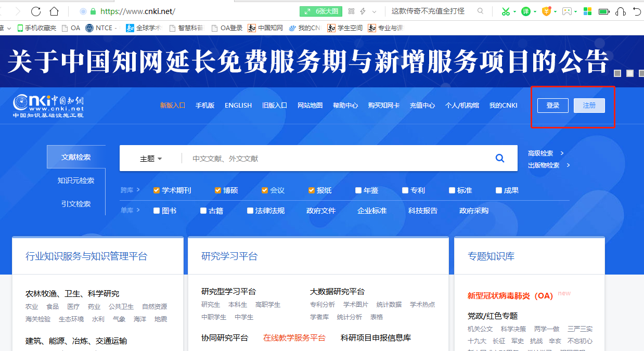Click the magnifier icon in browser search box
This screenshot has width=644, height=351.
480,11
